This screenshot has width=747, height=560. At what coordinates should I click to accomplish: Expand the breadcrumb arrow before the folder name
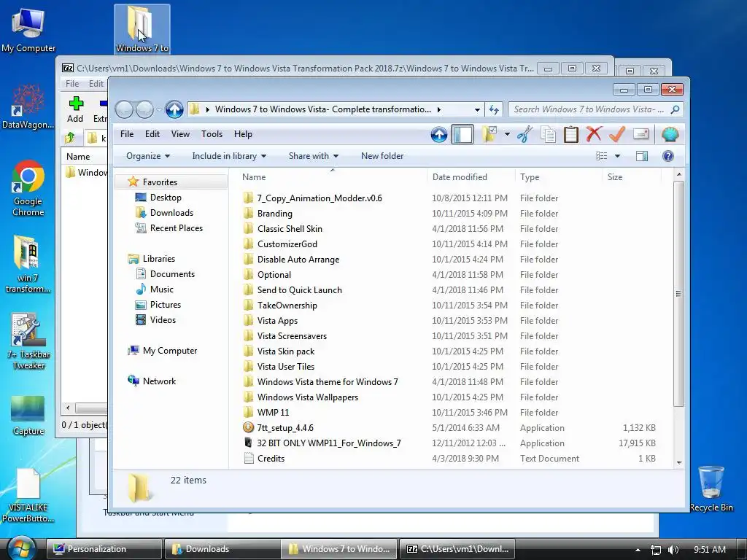[x=208, y=109]
